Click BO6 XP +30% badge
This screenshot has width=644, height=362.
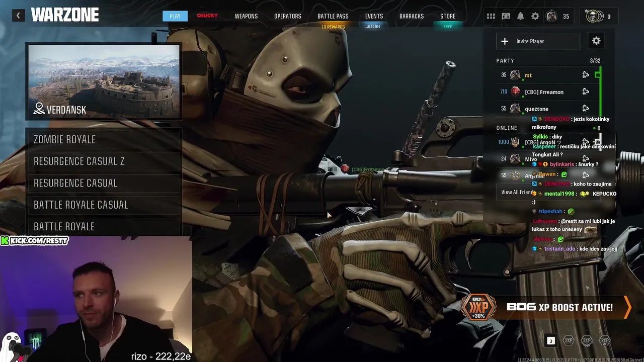pyautogui.click(x=478, y=307)
